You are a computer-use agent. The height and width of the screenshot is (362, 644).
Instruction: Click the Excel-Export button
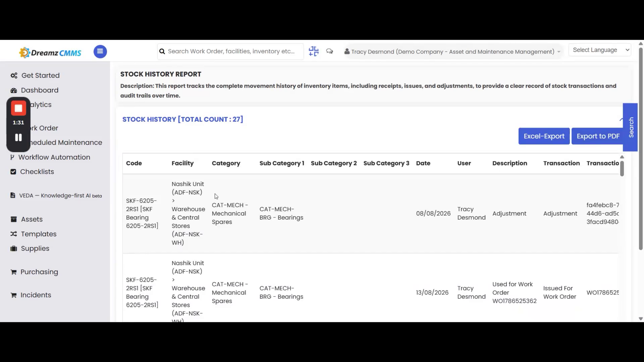[x=544, y=136]
